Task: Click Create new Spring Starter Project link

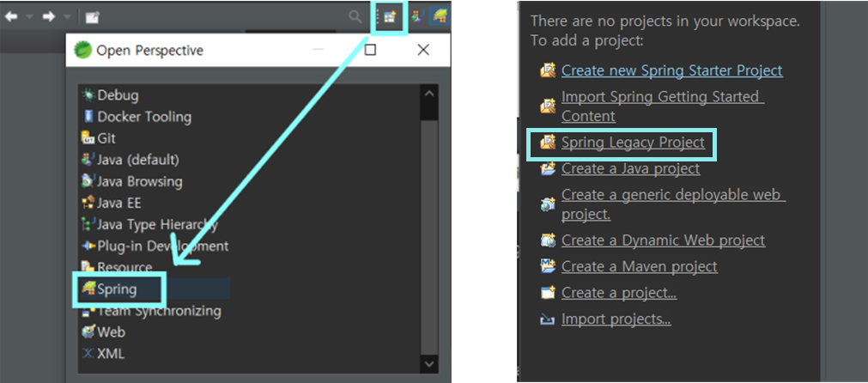Action: [x=671, y=70]
